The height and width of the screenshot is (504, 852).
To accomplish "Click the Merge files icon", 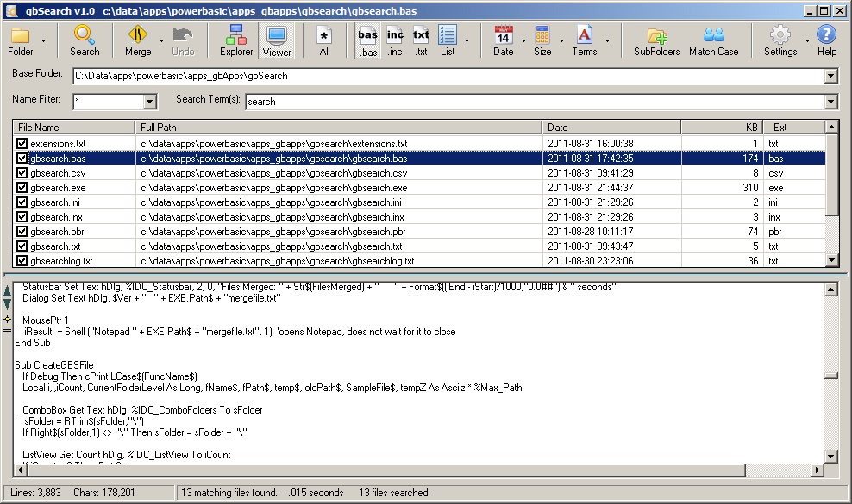I will tap(137, 35).
